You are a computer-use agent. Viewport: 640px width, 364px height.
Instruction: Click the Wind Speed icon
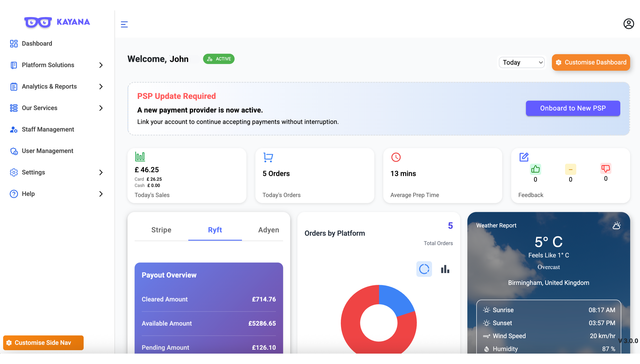click(x=486, y=336)
